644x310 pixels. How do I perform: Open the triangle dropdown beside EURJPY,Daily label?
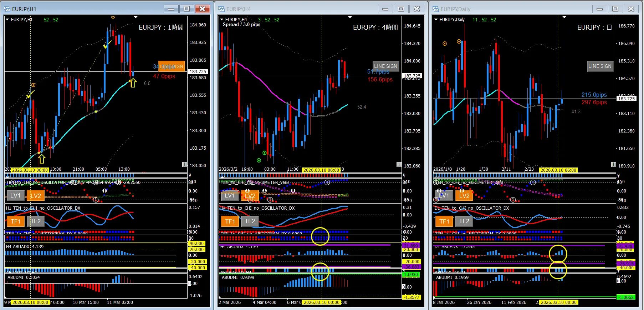[436, 20]
